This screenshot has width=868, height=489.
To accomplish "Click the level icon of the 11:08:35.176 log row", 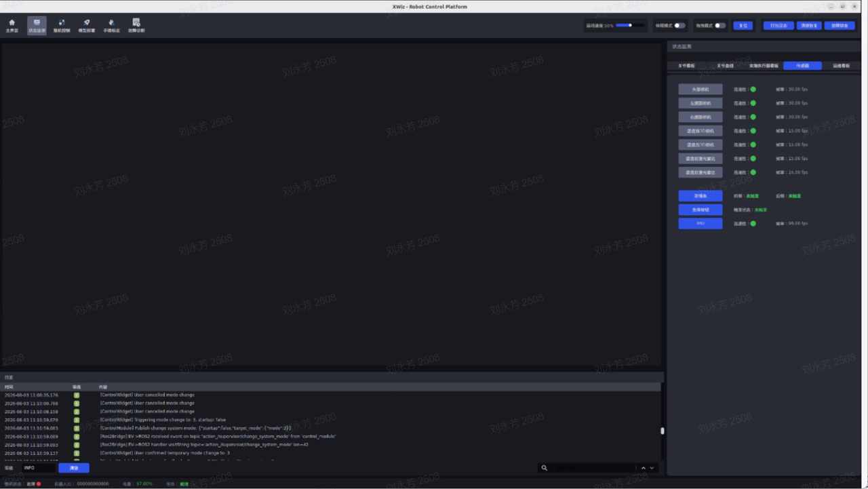I will (x=77, y=395).
